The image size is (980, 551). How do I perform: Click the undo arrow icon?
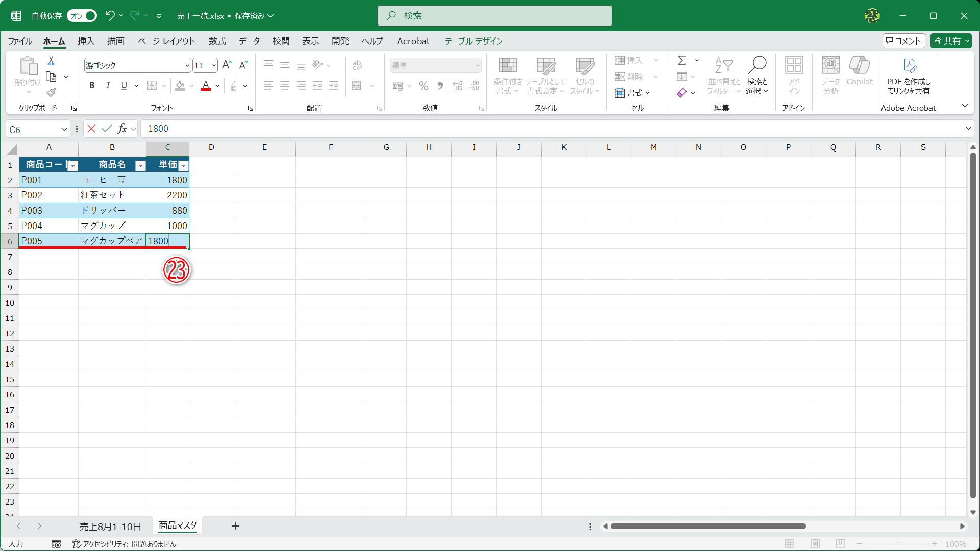(x=110, y=16)
